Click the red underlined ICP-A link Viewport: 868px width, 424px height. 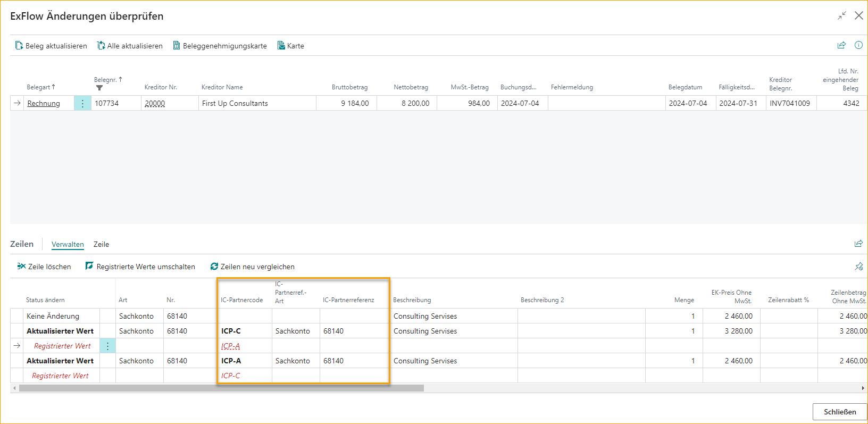coord(230,346)
